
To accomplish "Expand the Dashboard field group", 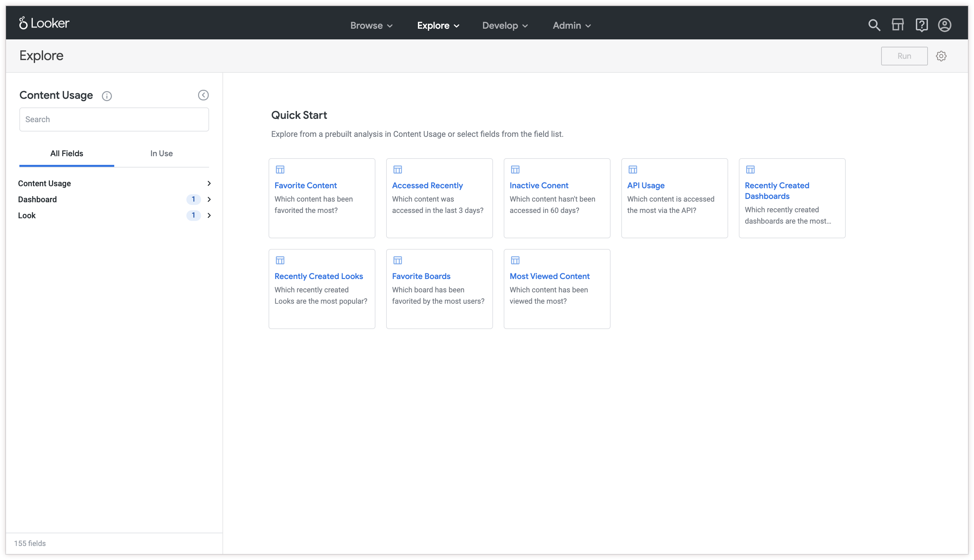I will (x=114, y=199).
